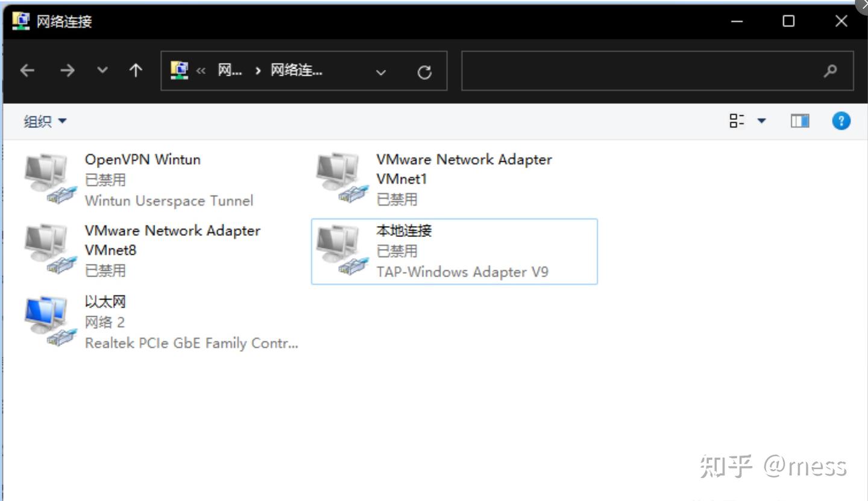Click the VMware Network Adapter VMnet1 label
The width and height of the screenshot is (868, 501).
[464, 169]
